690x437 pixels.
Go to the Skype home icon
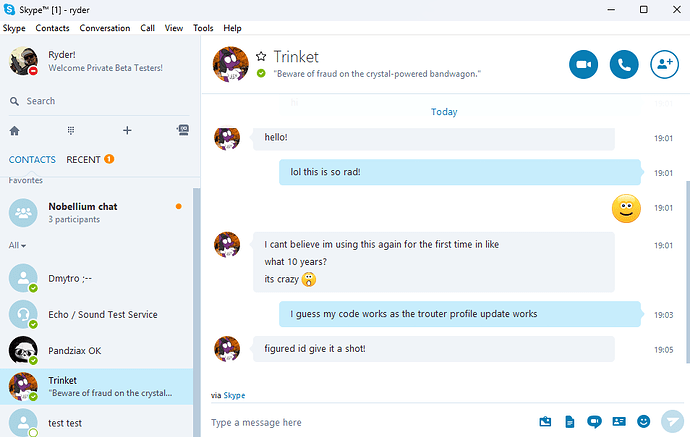point(15,131)
